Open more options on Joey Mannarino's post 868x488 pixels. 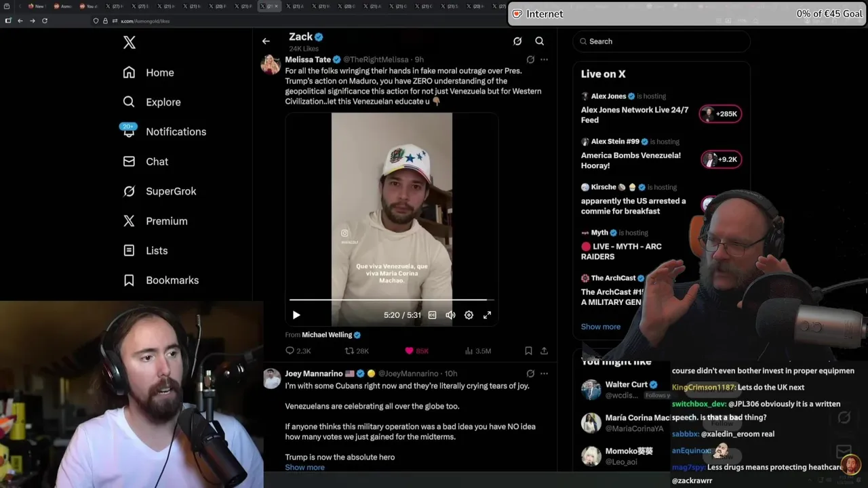544,373
